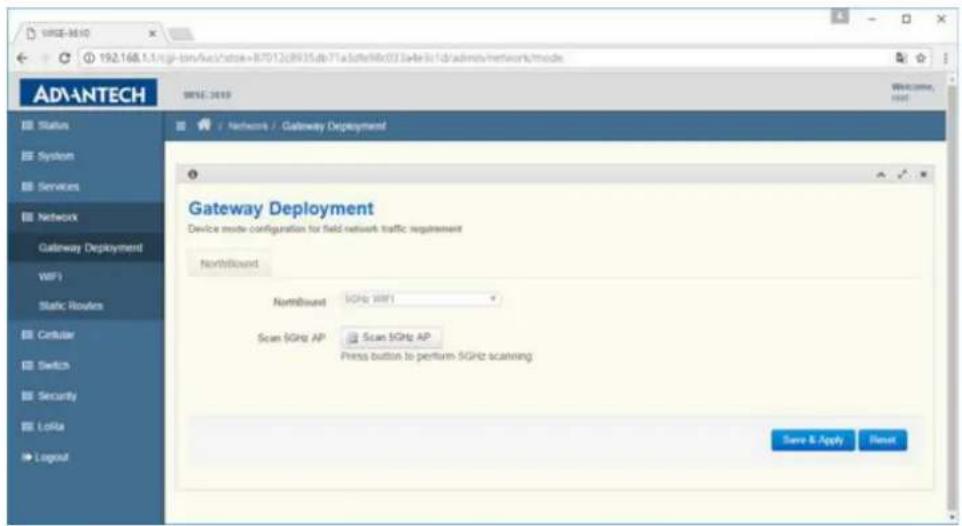Collapse the panel with the up chevron
This screenshot has width=962, height=526.
881,175
